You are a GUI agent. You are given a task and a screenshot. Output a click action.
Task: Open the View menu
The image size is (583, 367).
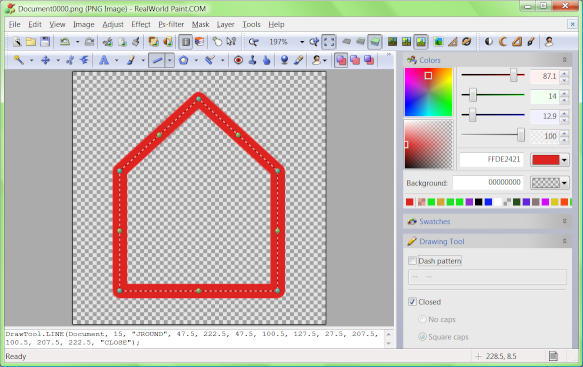point(57,25)
